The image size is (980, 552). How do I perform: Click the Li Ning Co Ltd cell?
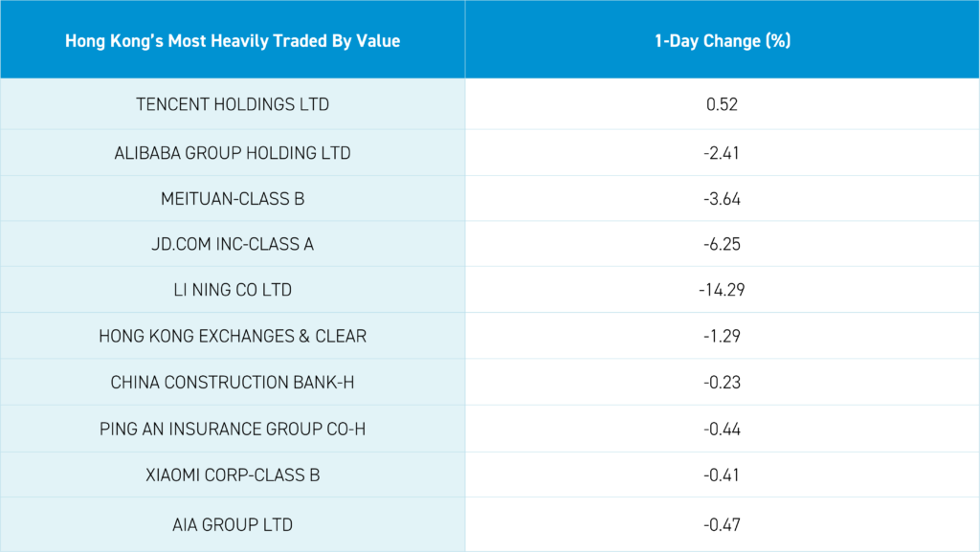pyautogui.click(x=233, y=290)
